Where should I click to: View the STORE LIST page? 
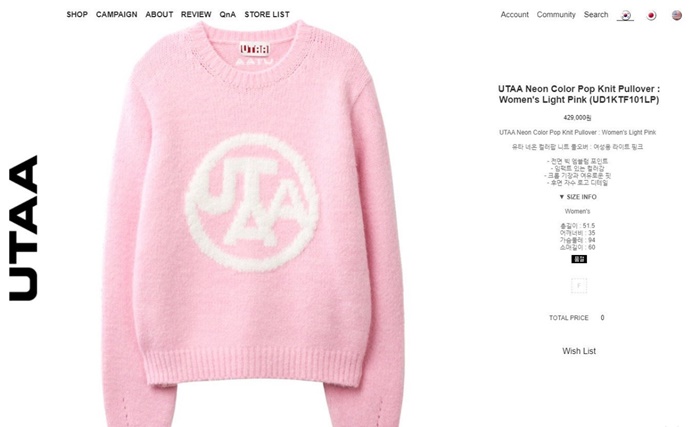(267, 14)
